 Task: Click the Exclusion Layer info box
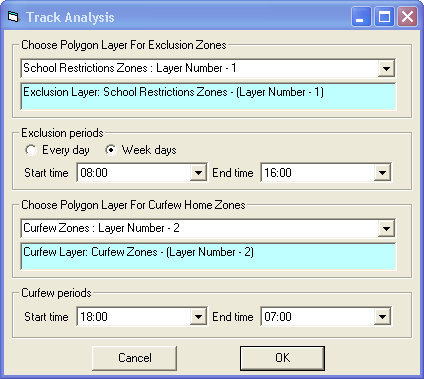[208, 97]
